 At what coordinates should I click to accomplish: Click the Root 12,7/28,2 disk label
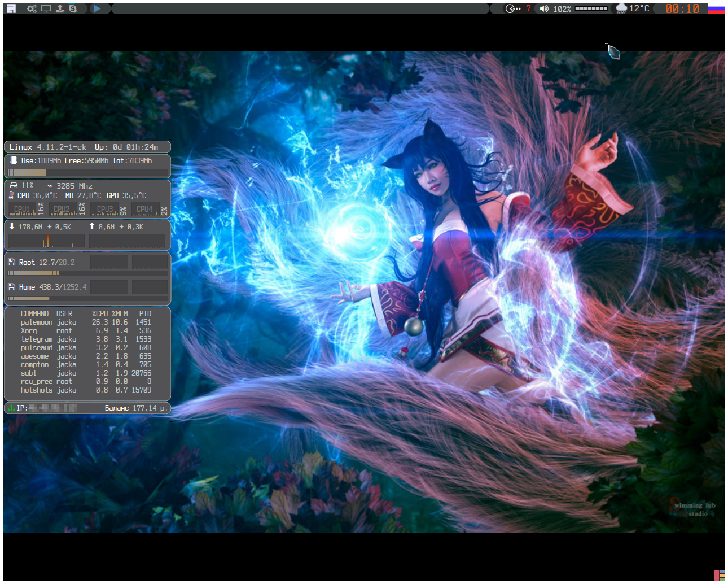pos(47,262)
